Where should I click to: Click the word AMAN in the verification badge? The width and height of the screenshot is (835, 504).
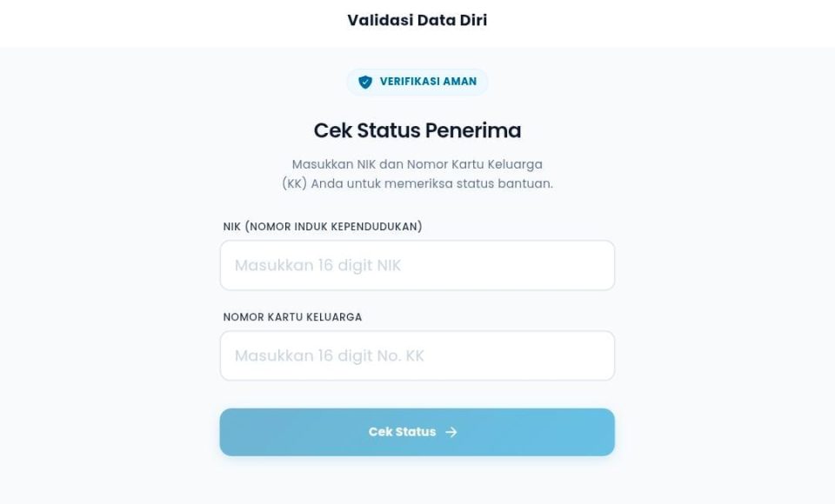[460, 82]
